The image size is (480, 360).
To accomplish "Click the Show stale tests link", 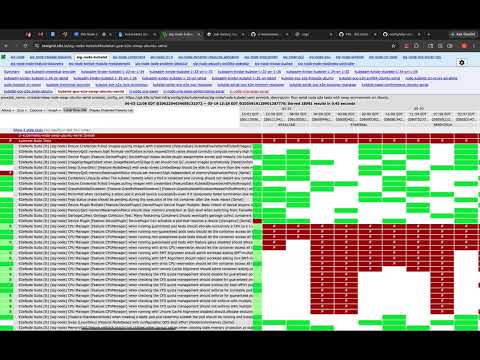I will (28, 130).
